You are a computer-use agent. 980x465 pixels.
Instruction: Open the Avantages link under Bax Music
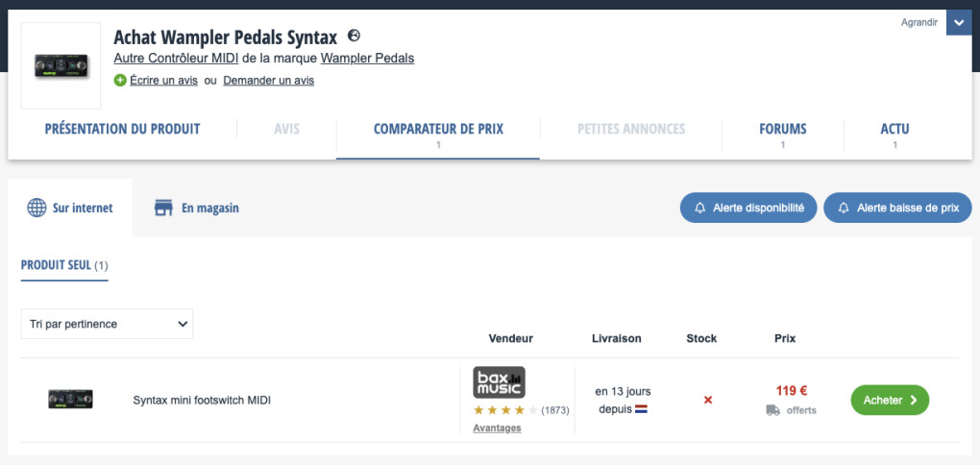(497, 428)
